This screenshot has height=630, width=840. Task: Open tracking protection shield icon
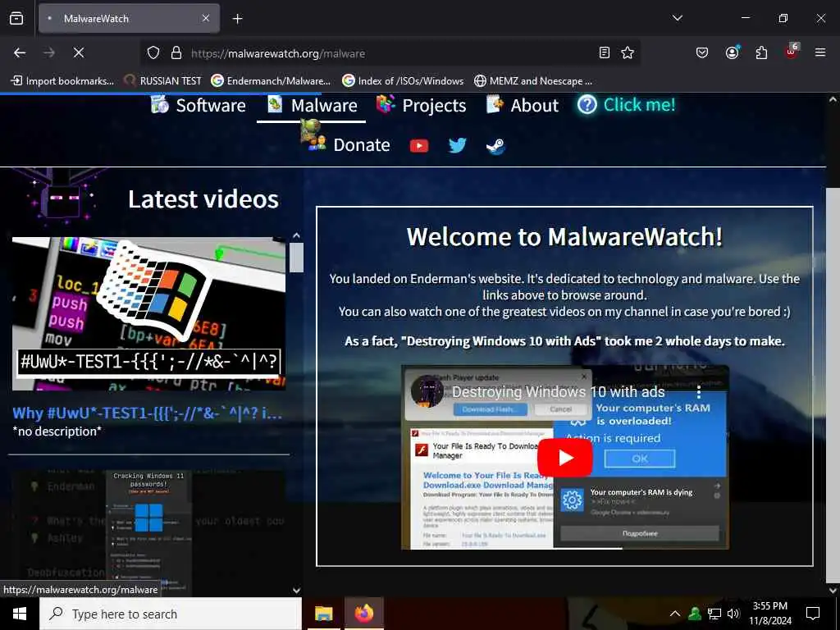pyautogui.click(x=153, y=53)
